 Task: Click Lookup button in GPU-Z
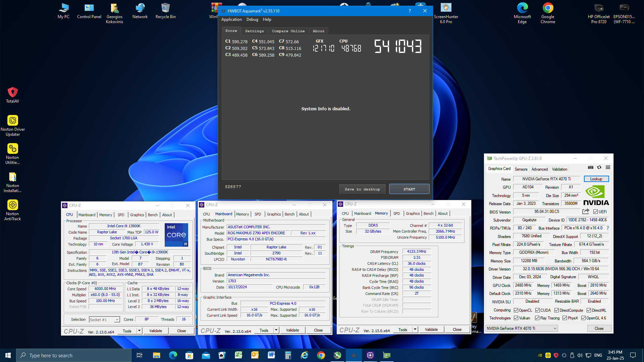click(596, 179)
